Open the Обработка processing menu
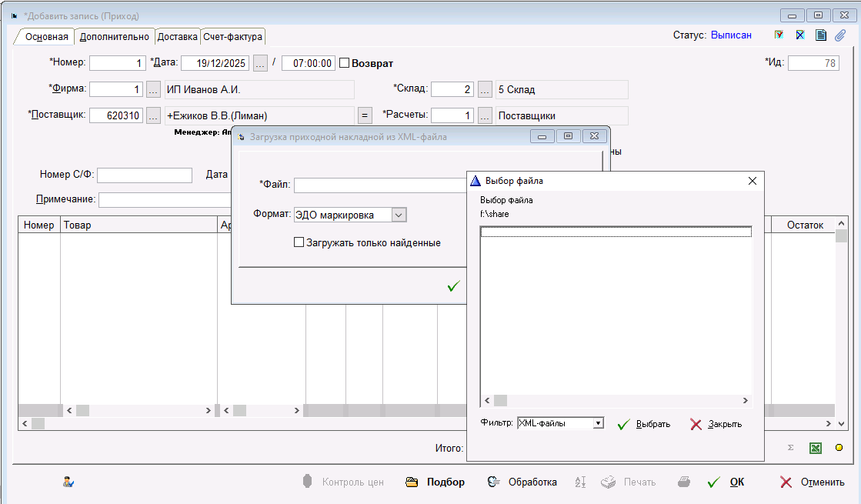The width and height of the screenshot is (861, 504). [522, 482]
